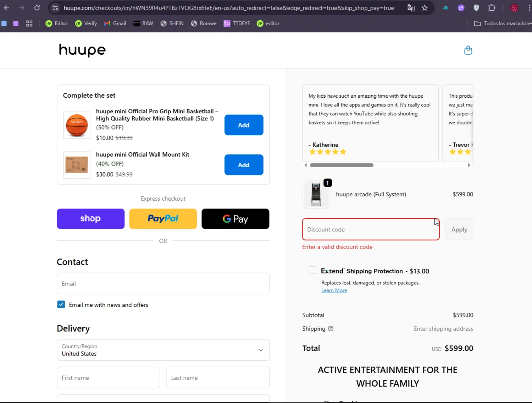Viewport: 532px width, 403px height.
Task: Focus the Last name field
Action: pos(218,377)
